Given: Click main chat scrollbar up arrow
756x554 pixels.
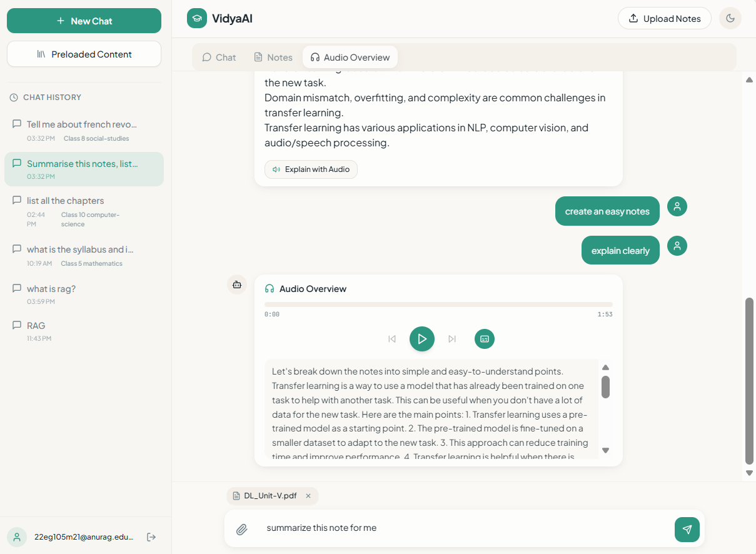Looking at the screenshot, I should pos(749,79).
